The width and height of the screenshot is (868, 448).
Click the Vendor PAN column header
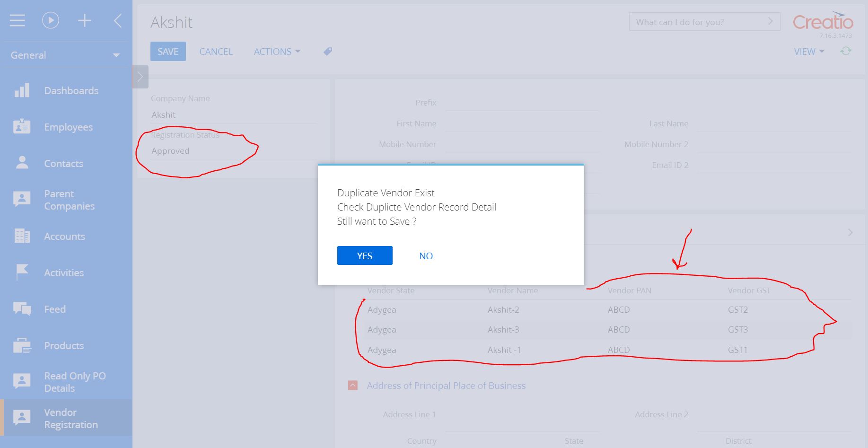point(630,290)
